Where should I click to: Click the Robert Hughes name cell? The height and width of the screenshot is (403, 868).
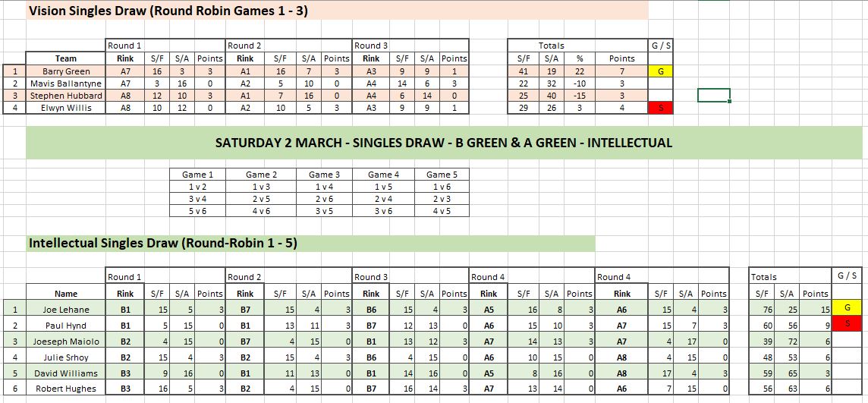pos(66,389)
